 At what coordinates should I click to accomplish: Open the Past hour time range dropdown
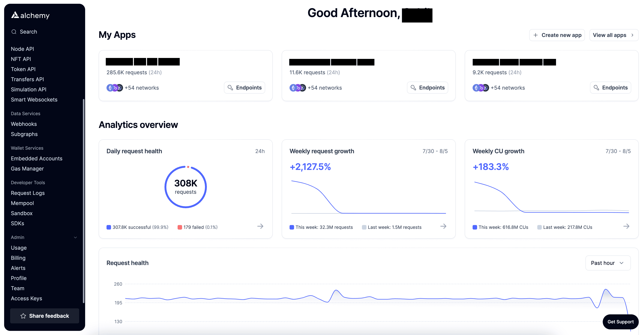(x=608, y=263)
